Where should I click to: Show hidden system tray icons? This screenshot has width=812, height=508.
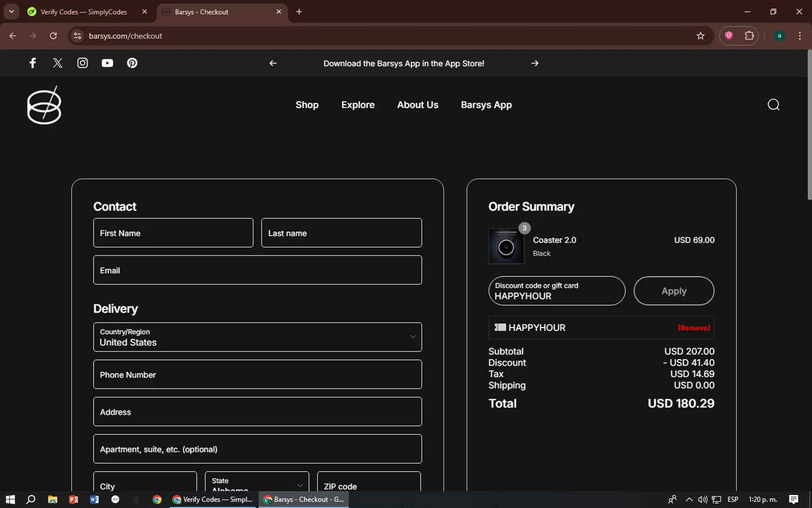click(689, 499)
